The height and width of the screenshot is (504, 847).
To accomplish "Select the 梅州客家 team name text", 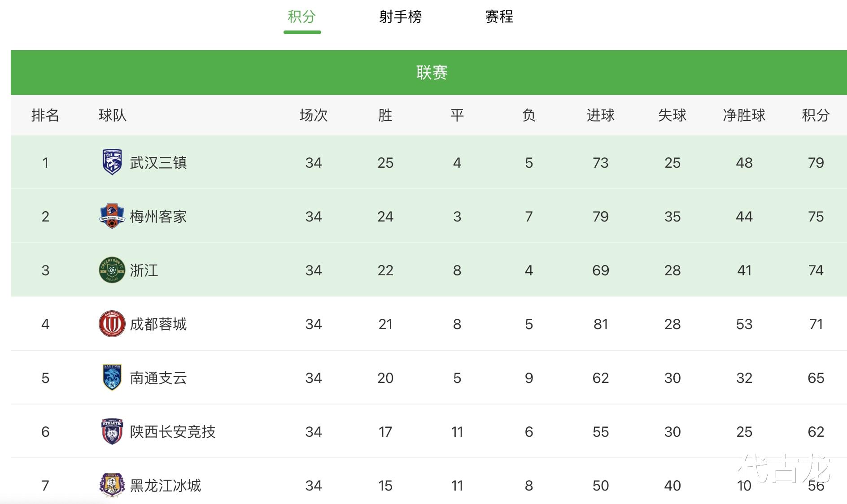I will point(158,216).
